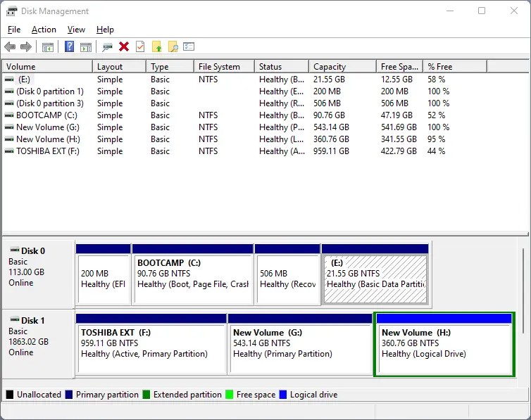The height and width of the screenshot is (420, 531).
Task: Click the '360.76 GB' capacity cell in list
Action: [331, 139]
